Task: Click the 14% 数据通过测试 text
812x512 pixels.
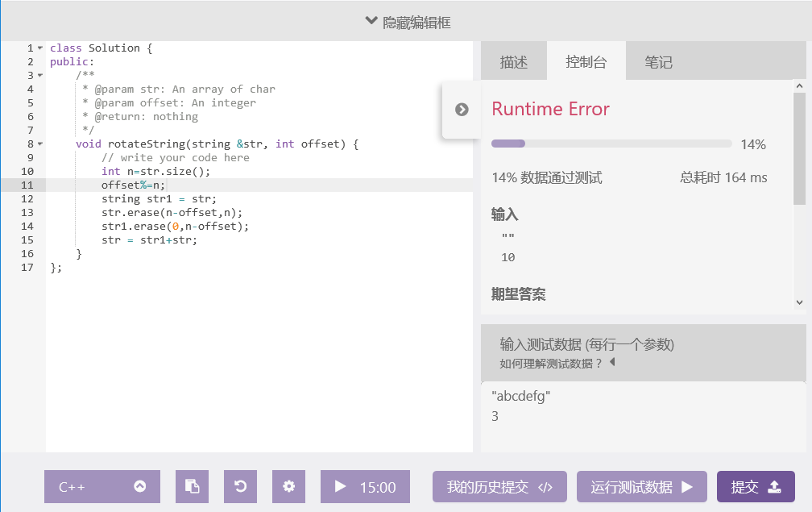Action: 547,177
